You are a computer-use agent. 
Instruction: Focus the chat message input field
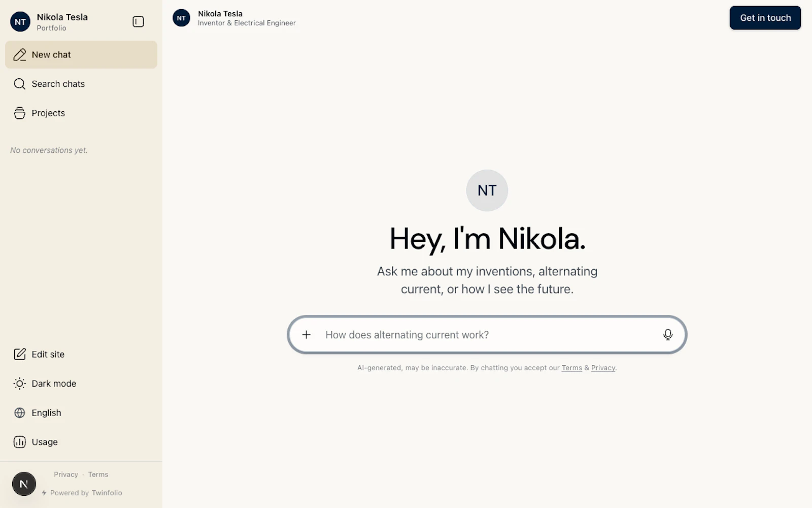[x=487, y=335]
